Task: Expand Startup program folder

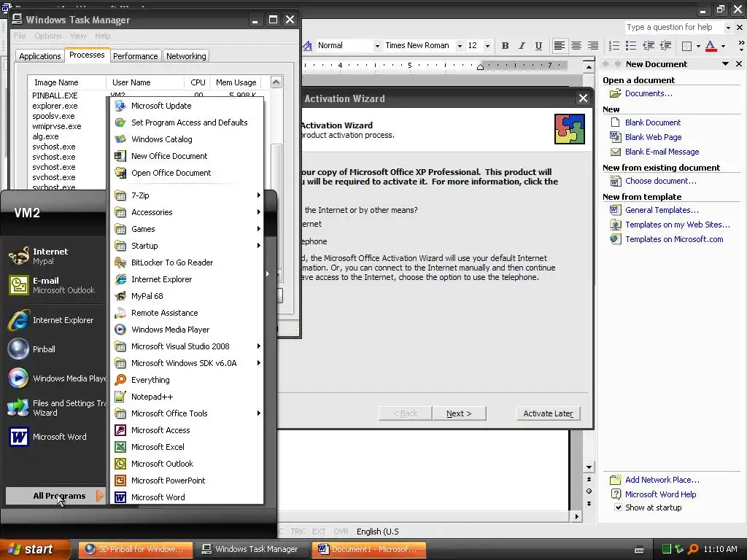Action: pos(186,246)
